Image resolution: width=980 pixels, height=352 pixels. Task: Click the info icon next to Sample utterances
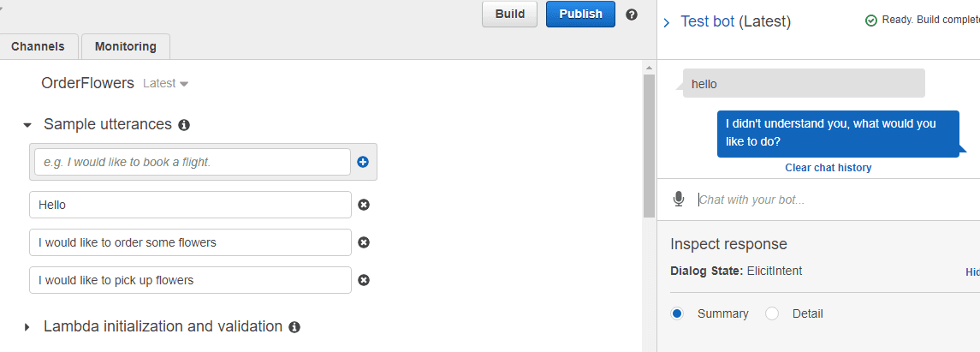coord(184,125)
